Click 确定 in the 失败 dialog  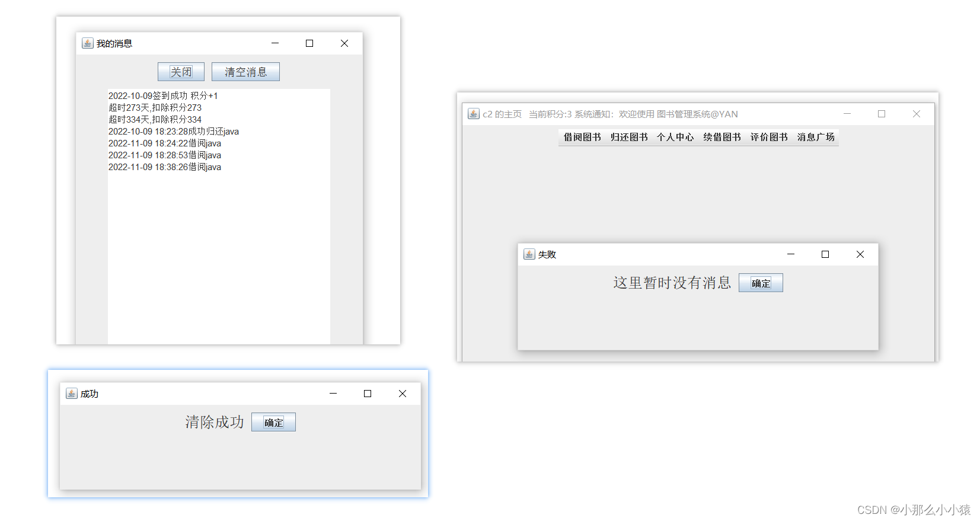tap(761, 283)
